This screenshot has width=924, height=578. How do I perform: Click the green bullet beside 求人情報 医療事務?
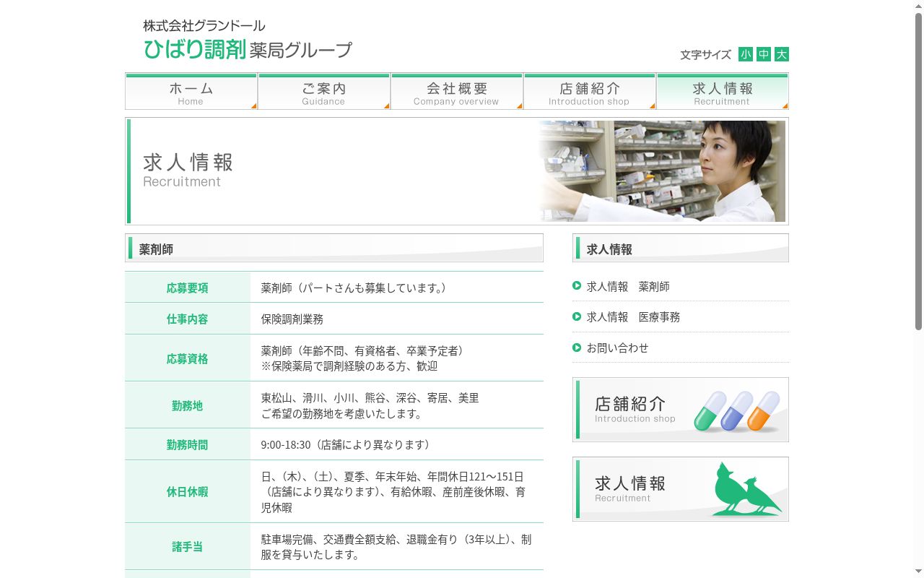pos(577,316)
